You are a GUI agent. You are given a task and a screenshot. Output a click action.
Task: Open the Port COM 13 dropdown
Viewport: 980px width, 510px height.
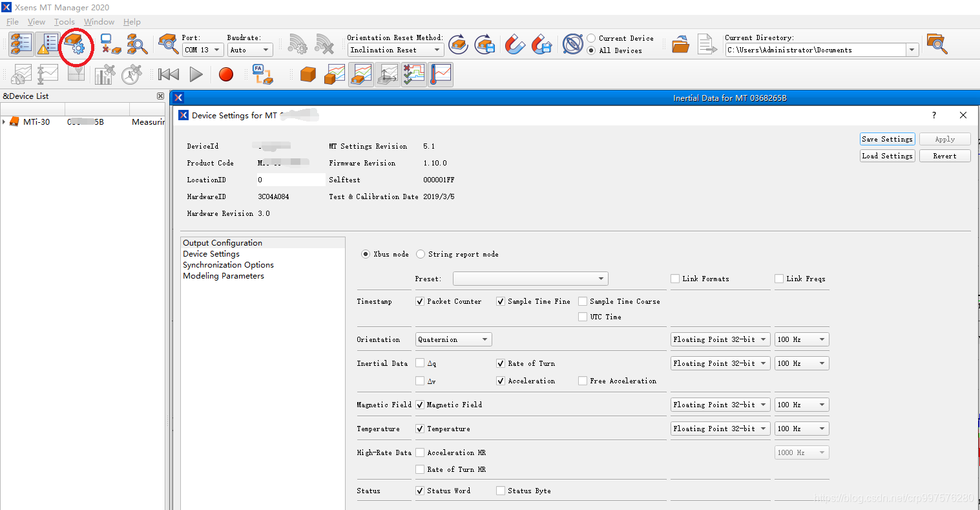tap(203, 50)
